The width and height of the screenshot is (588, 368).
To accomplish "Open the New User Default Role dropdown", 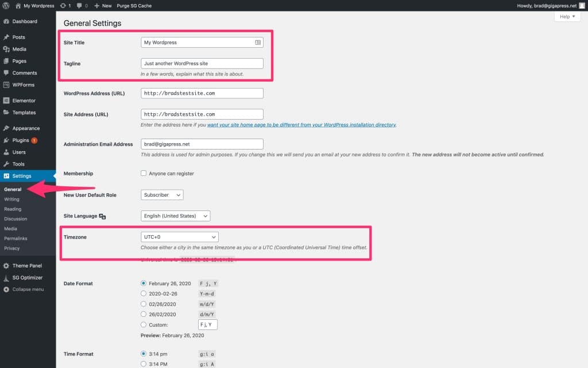I will [162, 195].
